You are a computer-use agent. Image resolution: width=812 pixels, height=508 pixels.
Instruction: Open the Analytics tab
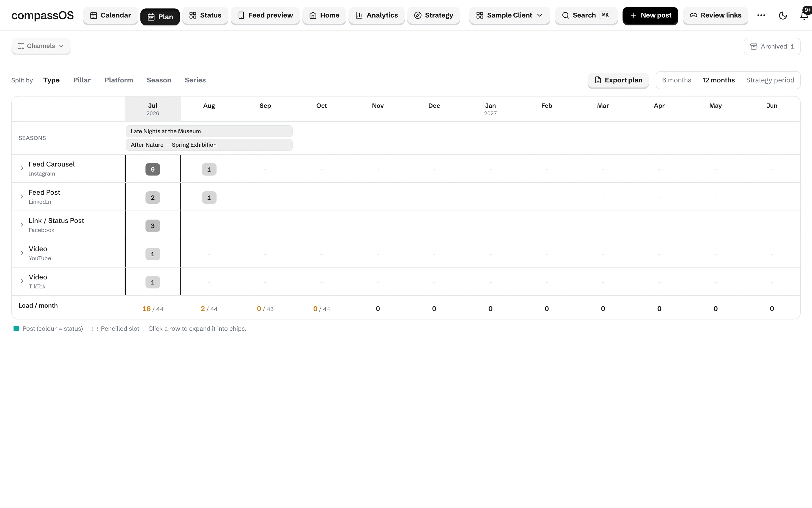(376, 16)
